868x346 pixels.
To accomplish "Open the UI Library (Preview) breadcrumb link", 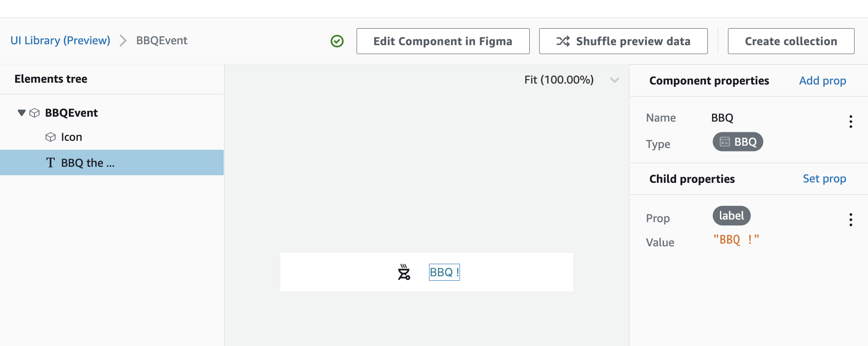I will 60,40.
